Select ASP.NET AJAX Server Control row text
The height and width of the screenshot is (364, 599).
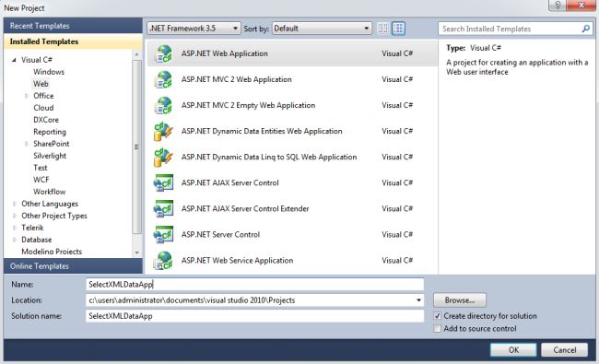click(x=230, y=183)
